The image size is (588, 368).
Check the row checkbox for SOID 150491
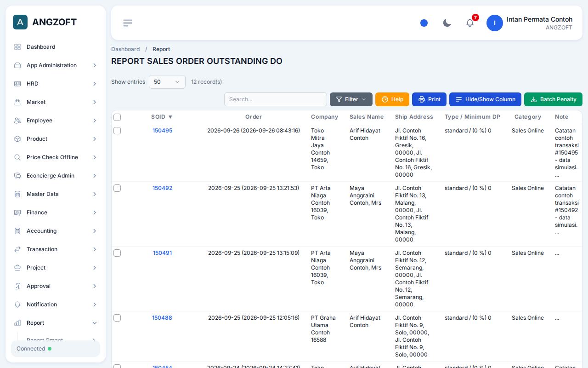point(117,253)
